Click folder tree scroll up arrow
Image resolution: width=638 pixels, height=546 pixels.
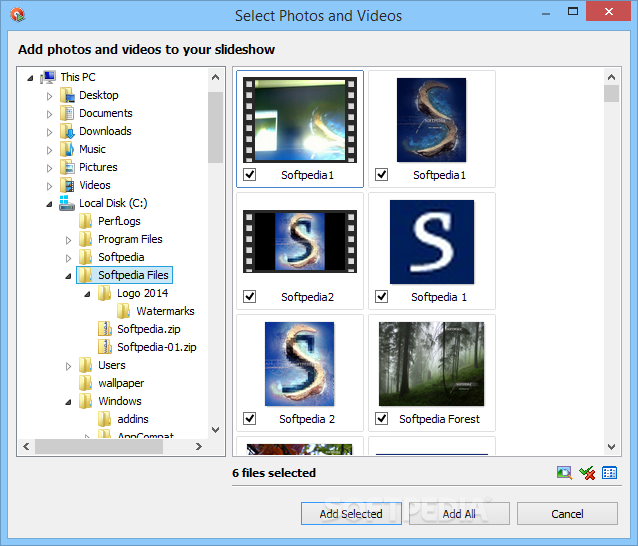coord(216,77)
